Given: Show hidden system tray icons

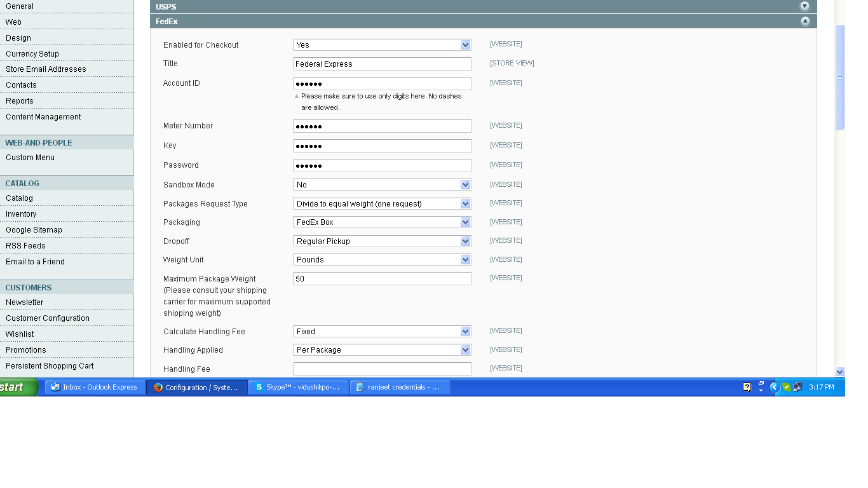Looking at the screenshot, I should tap(774, 387).
